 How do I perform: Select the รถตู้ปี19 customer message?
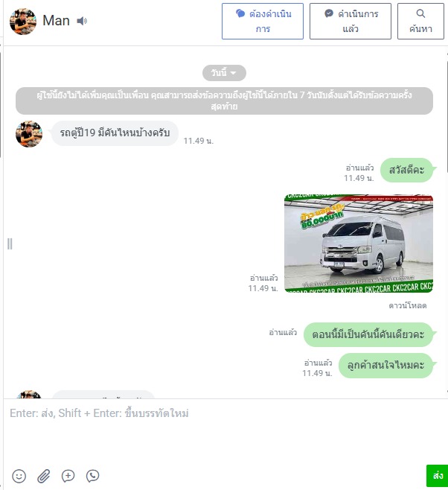click(115, 133)
